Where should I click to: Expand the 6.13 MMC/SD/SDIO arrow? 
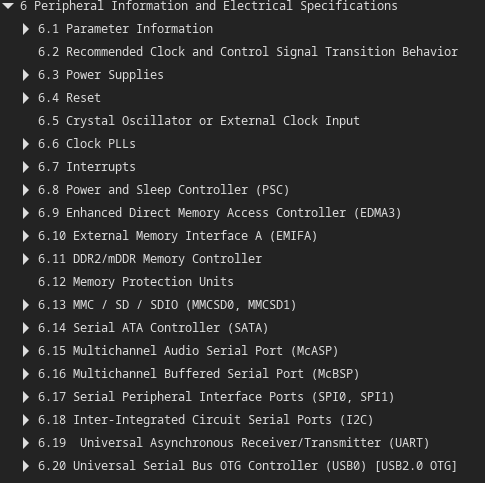tap(26, 305)
